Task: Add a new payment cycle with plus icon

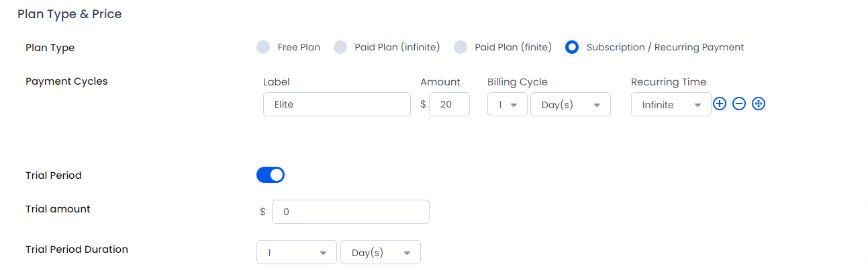Action: [x=720, y=104]
